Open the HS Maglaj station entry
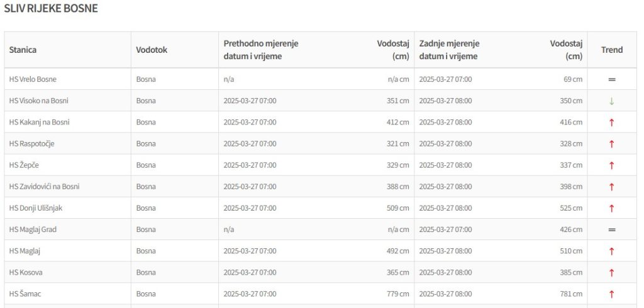Screen dimensions: 644x308 pyautogui.click(x=25, y=251)
